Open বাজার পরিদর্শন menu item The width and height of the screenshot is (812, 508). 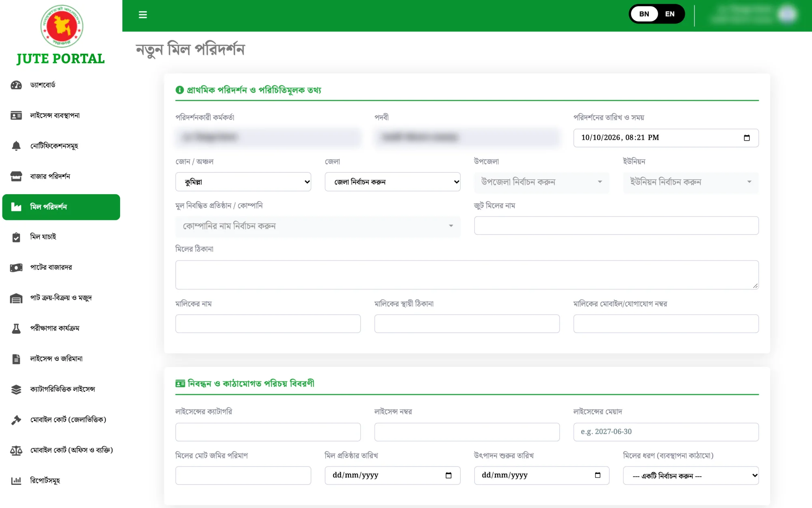pos(61,176)
